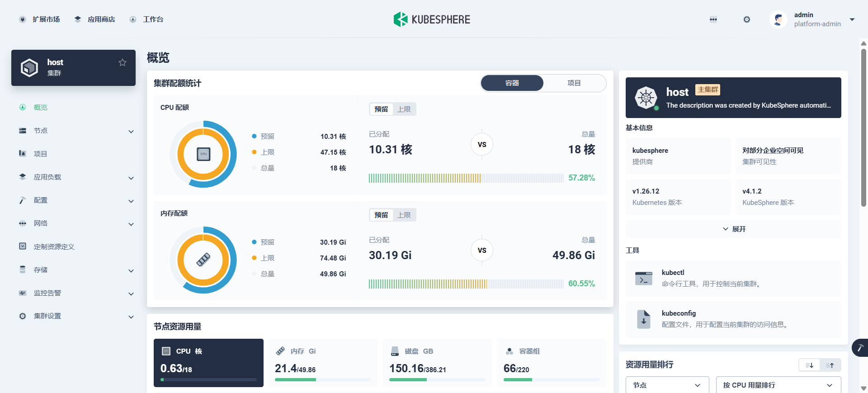Go to 项目 in sidebar
868x393 pixels.
pyautogui.click(x=41, y=154)
